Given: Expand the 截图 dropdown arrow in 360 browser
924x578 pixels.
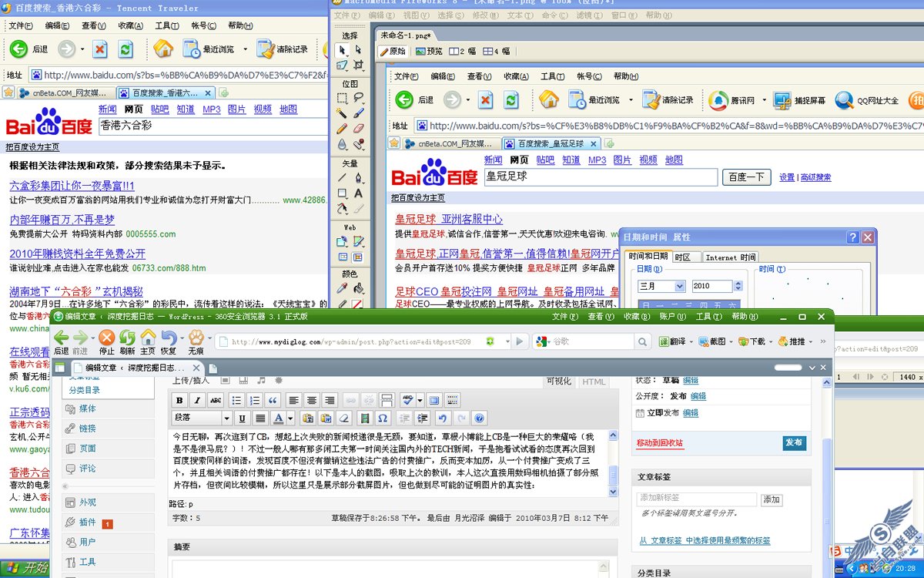Looking at the screenshot, I should point(730,341).
